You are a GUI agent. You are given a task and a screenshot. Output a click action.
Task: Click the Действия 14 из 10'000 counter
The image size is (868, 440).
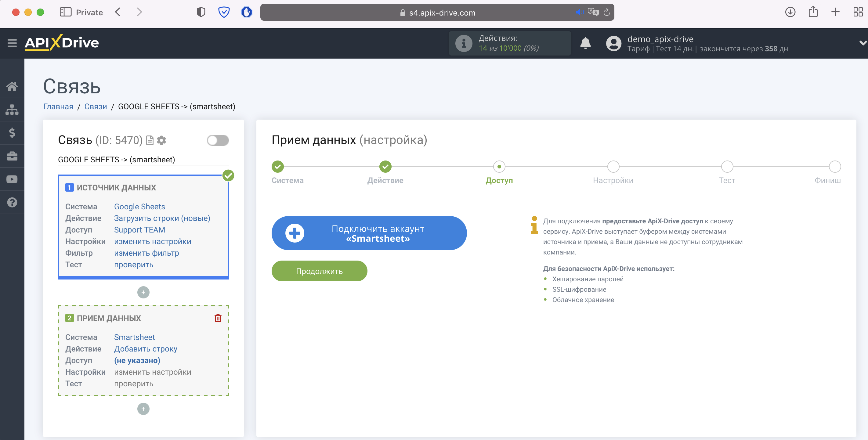pos(510,43)
